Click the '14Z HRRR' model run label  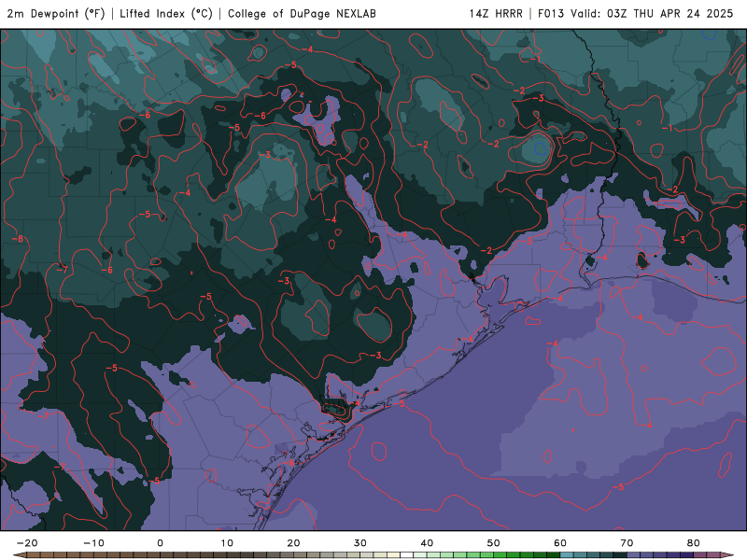coord(496,13)
